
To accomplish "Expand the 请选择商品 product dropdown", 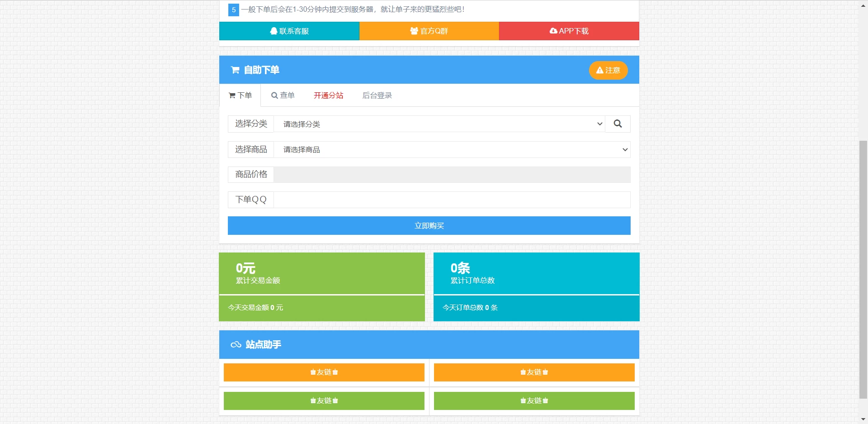I will (x=452, y=149).
